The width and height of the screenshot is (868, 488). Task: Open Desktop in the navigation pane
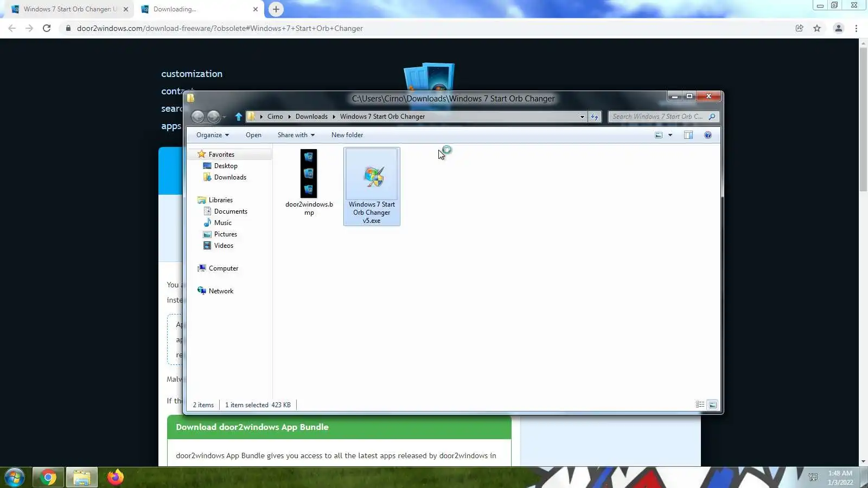tap(226, 166)
